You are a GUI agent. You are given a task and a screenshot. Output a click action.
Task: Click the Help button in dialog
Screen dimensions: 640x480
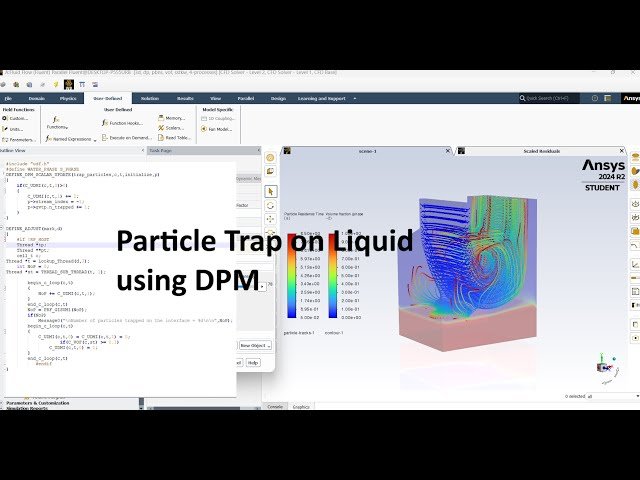pyautogui.click(x=253, y=362)
